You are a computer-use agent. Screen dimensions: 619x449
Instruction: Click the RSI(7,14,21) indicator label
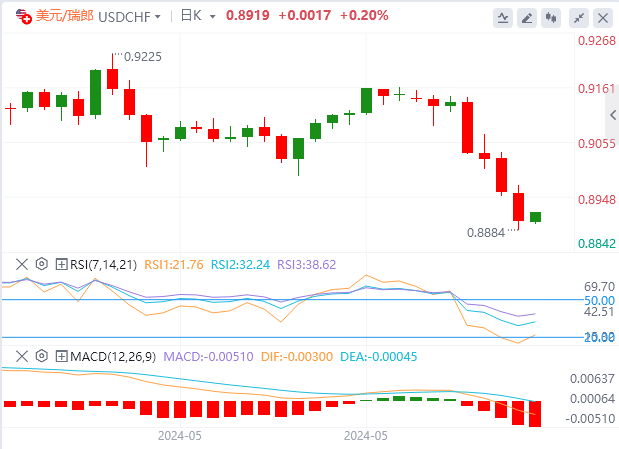tap(103, 264)
